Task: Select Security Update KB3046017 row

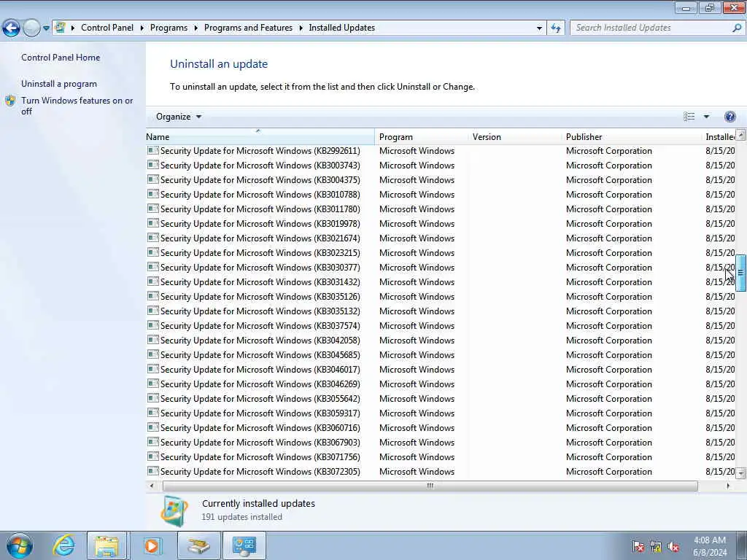Action: point(441,370)
